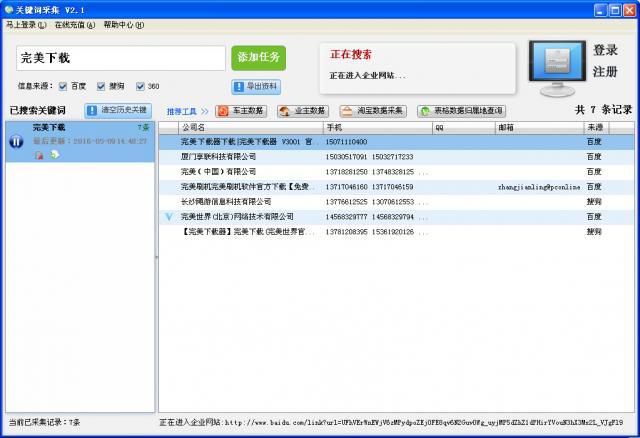Click the keyword input field with 完美下载

[121, 58]
